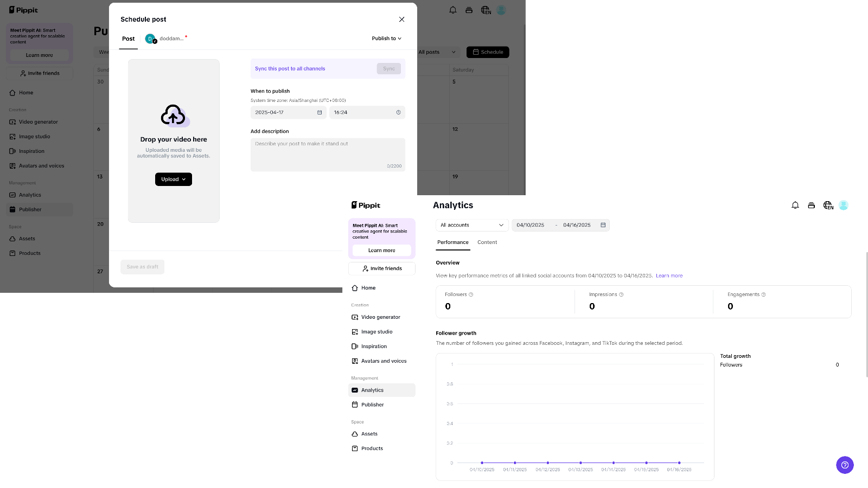868x488 pixels.
Task: Expand the Upload button dropdown arrow
Action: 183,179
